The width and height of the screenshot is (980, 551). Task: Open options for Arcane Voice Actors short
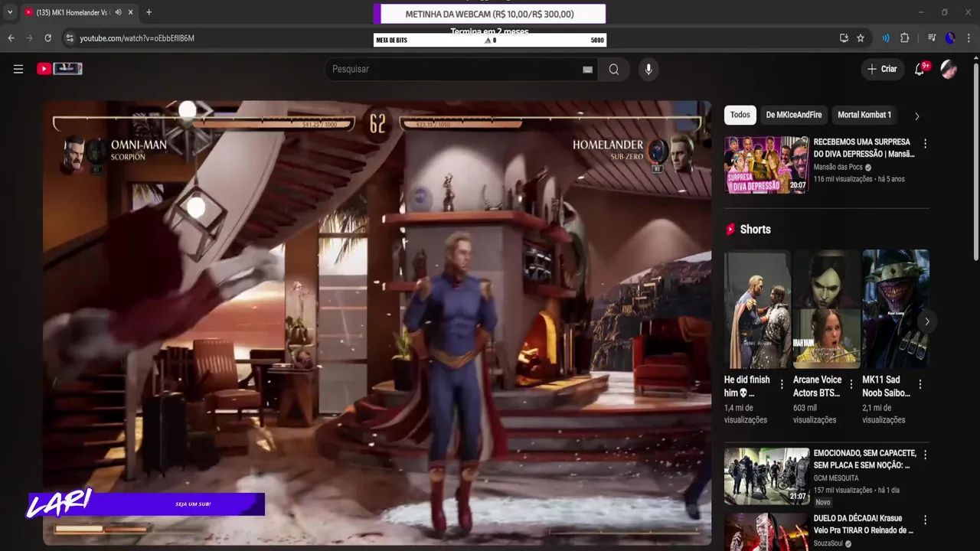tap(851, 384)
